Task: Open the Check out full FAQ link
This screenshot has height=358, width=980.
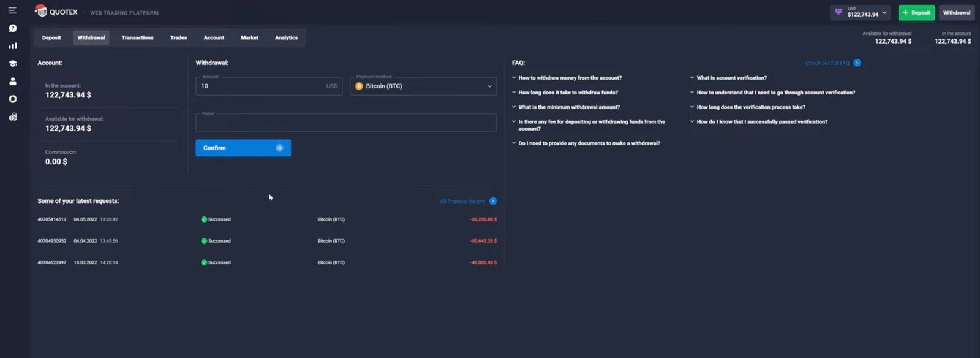Action: (x=827, y=63)
